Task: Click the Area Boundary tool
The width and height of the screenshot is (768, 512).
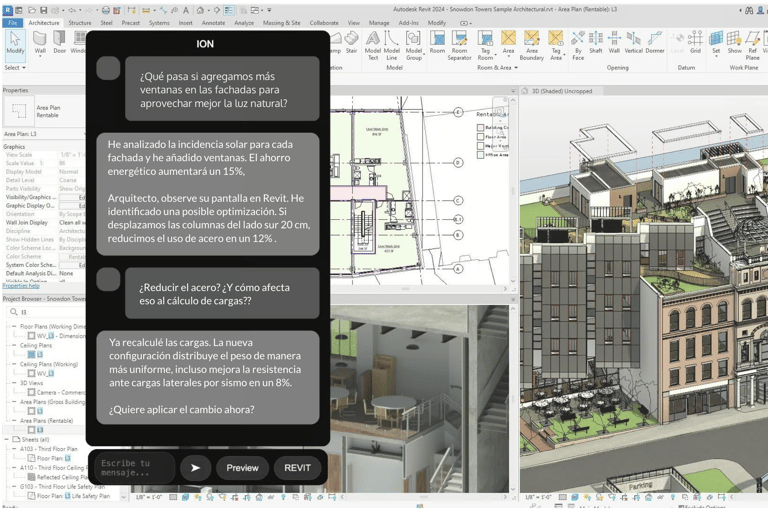Action: pyautogui.click(x=531, y=45)
